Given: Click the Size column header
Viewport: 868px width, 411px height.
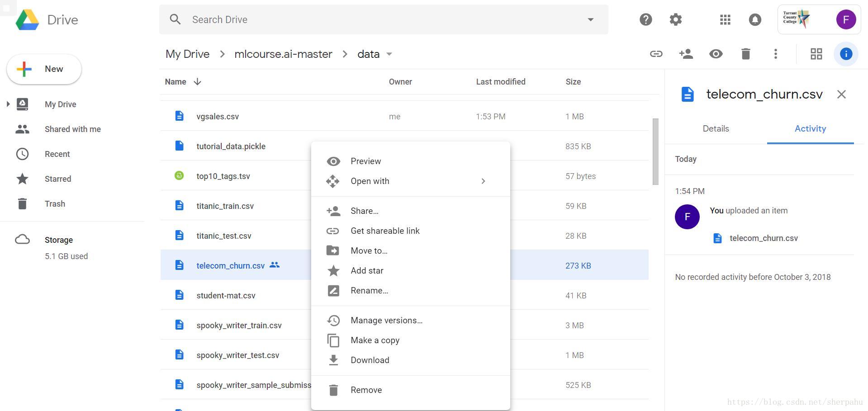Looking at the screenshot, I should coord(573,82).
